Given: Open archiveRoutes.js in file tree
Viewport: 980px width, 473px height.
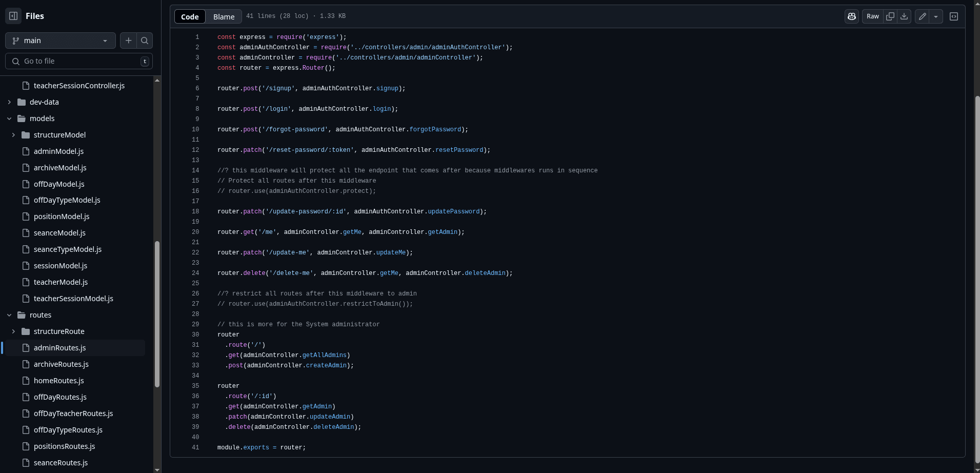Looking at the screenshot, I should point(61,364).
